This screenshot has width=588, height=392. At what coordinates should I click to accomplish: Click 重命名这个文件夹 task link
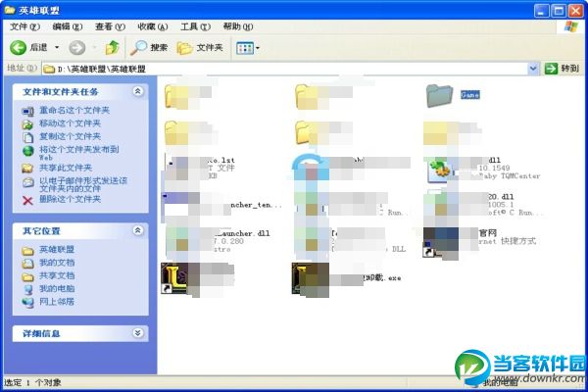click(74, 111)
